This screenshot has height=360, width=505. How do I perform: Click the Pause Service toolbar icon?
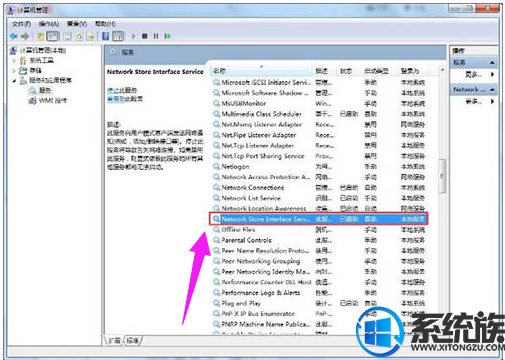tap(156, 36)
